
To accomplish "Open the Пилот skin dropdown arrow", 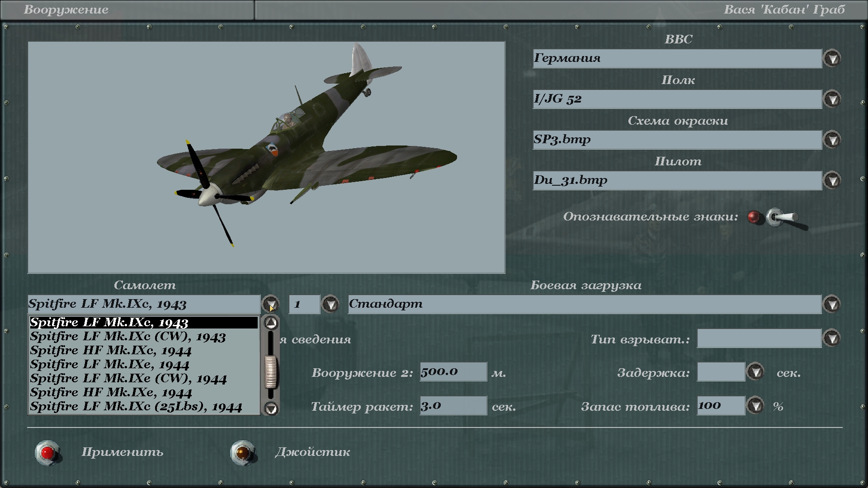I will (832, 181).
